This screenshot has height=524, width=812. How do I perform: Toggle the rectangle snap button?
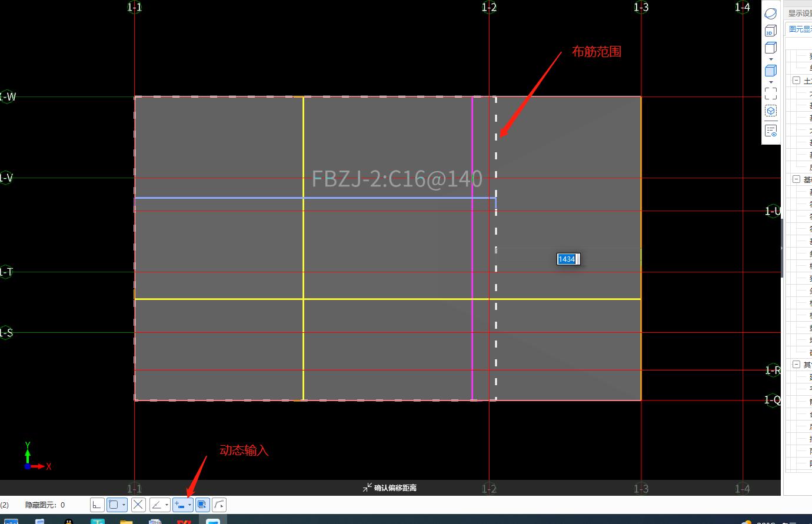[114, 505]
